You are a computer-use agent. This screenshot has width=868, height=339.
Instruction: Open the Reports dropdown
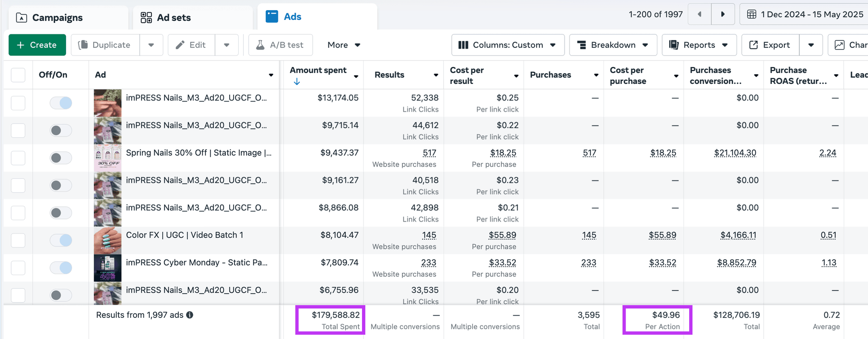(x=699, y=45)
